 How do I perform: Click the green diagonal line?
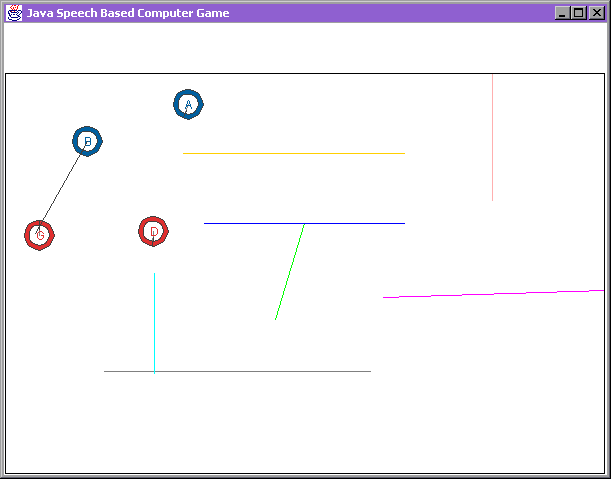[x=290, y=272]
